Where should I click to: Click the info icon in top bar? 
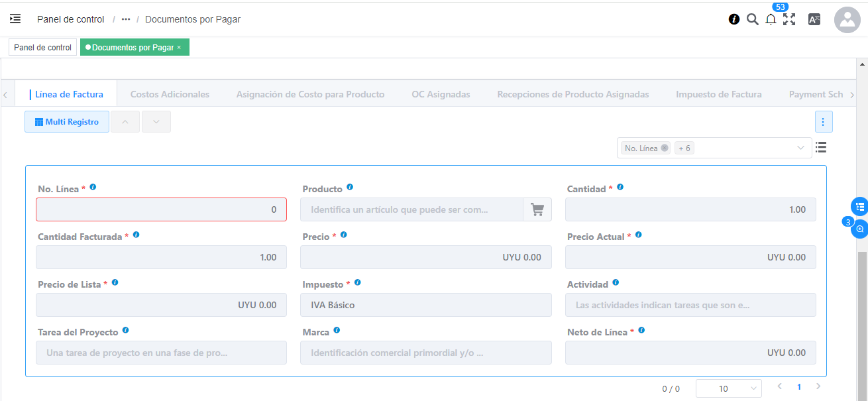[x=734, y=19]
